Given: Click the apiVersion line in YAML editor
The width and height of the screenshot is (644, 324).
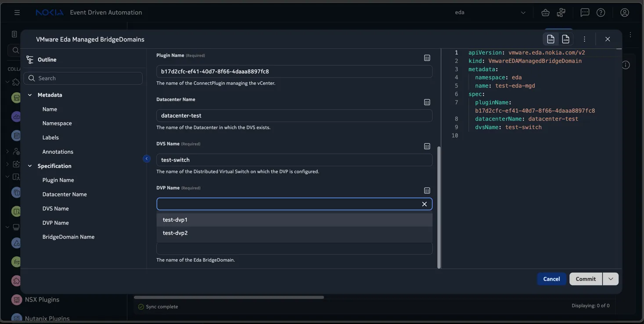Looking at the screenshot, I should [527, 53].
